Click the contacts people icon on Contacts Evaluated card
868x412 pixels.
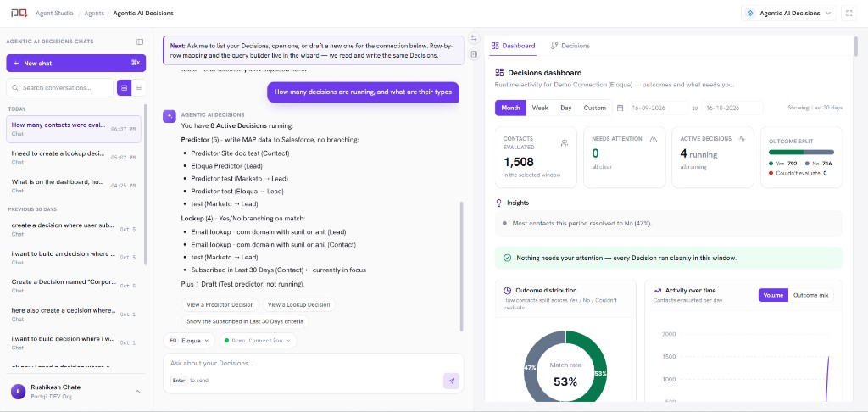(564, 143)
